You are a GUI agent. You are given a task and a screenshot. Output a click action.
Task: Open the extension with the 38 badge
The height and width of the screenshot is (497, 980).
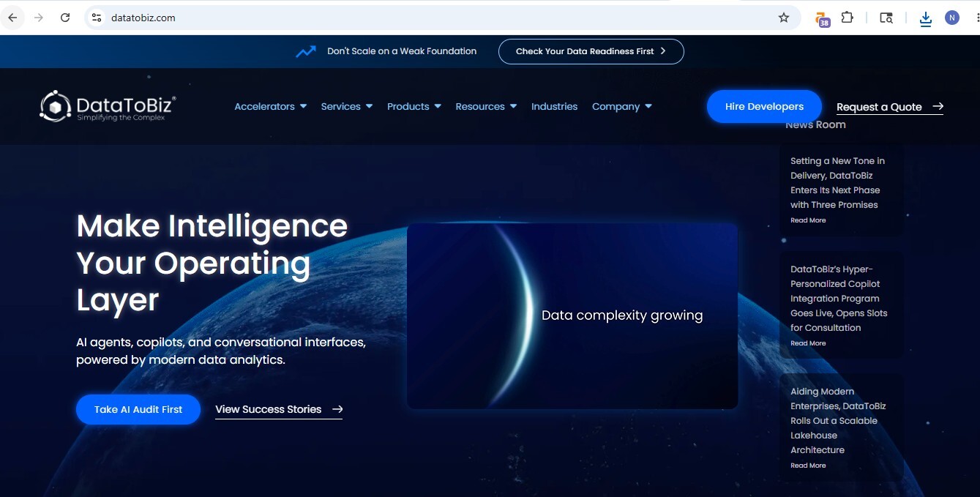[823, 19]
